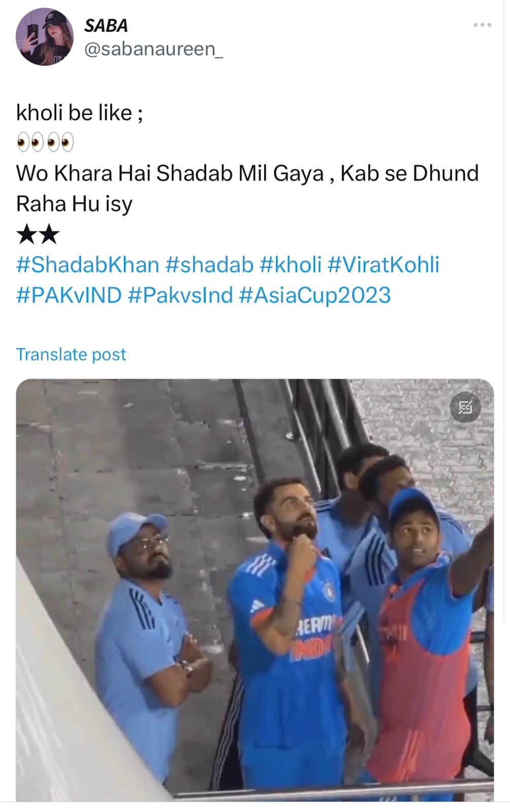
Task: Tap the #kholi hashtag
Action: (291, 265)
